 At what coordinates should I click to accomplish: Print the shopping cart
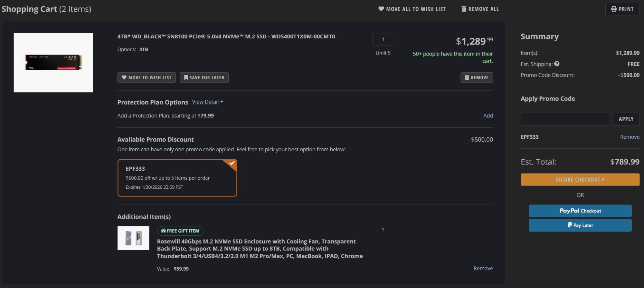tap(622, 9)
